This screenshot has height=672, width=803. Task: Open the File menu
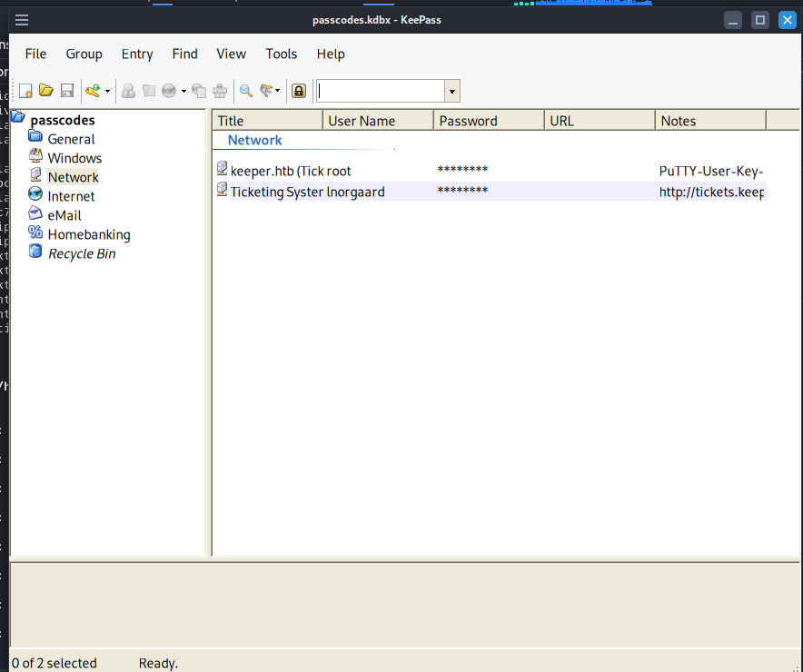(35, 54)
